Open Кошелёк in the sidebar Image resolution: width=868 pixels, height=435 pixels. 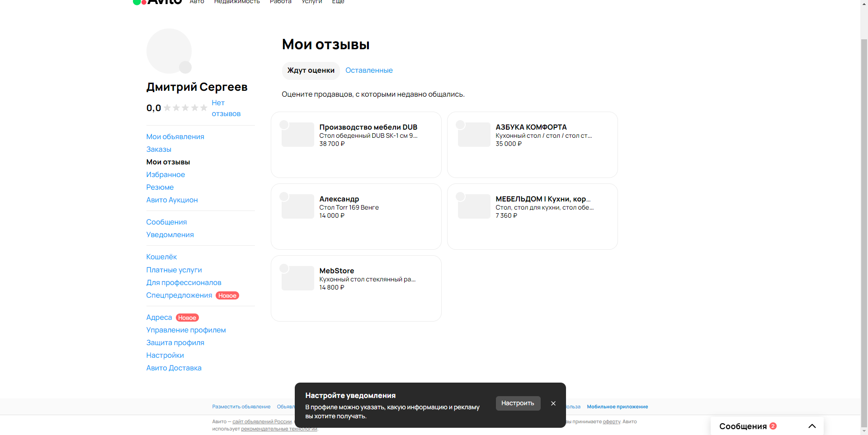(x=161, y=257)
